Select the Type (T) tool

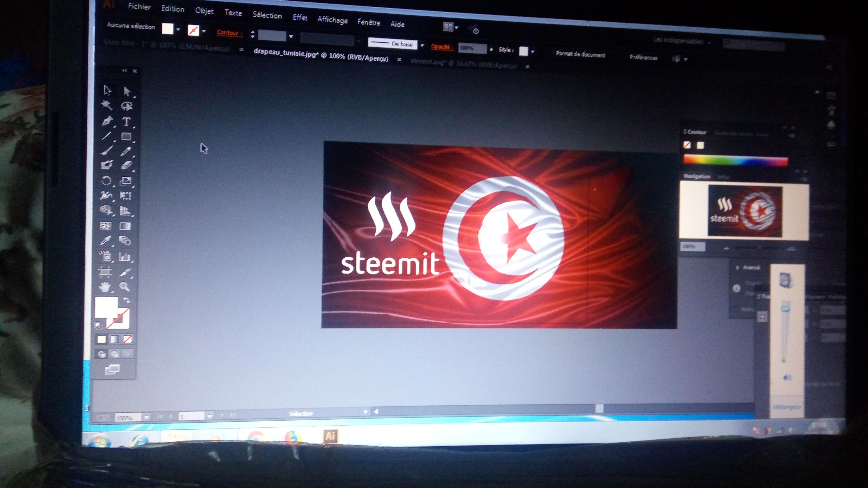[x=126, y=122]
